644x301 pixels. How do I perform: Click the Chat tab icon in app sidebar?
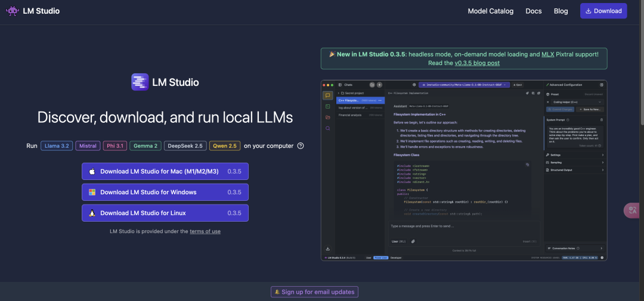coord(328,96)
